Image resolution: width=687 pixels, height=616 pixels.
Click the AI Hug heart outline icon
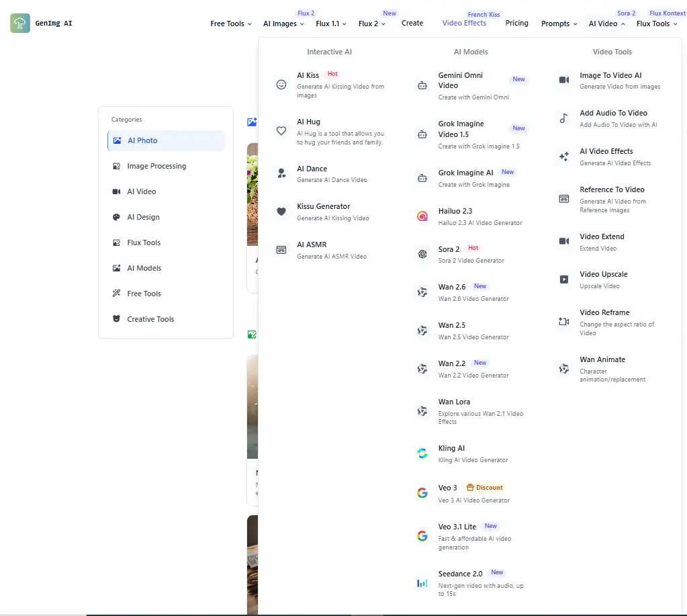281,131
